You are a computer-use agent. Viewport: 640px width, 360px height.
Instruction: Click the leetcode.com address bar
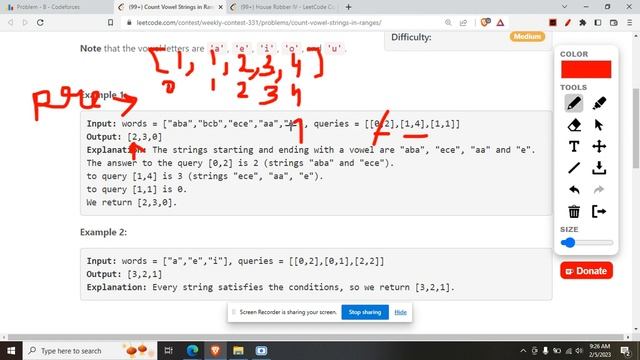(x=259, y=22)
